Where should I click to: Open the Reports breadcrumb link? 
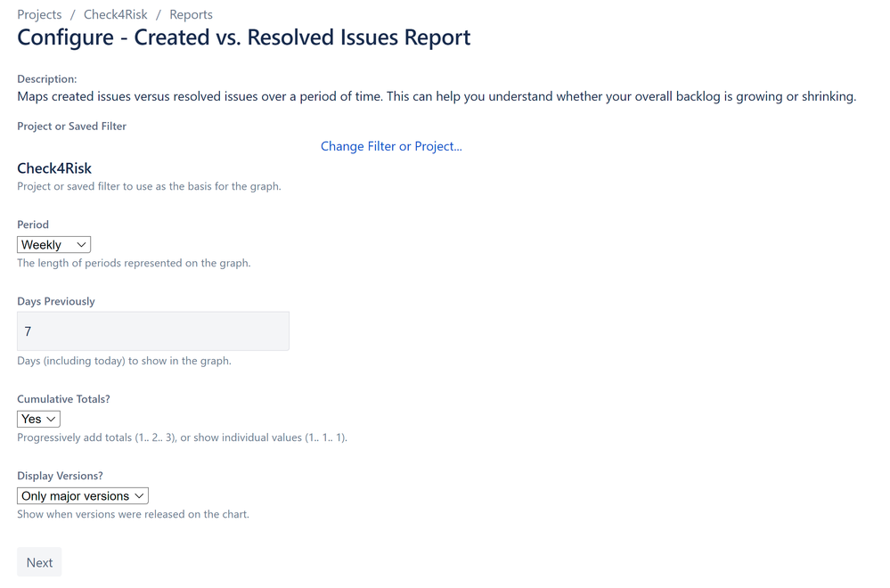click(191, 14)
